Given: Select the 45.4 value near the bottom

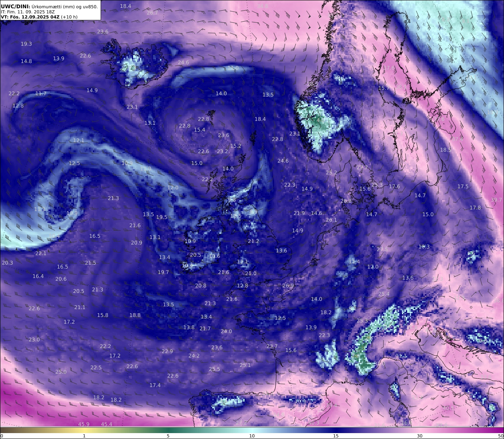Looking at the screenshot, I should coord(107,424).
